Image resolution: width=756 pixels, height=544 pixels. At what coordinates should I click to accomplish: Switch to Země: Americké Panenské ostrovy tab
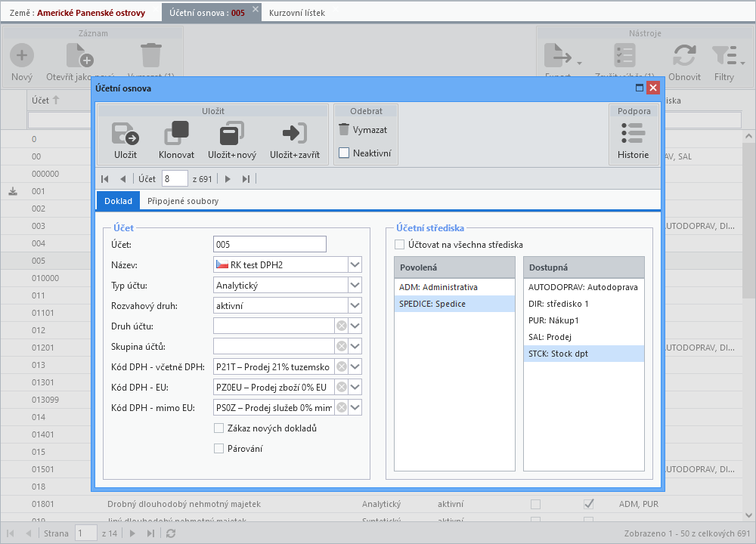(x=77, y=13)
